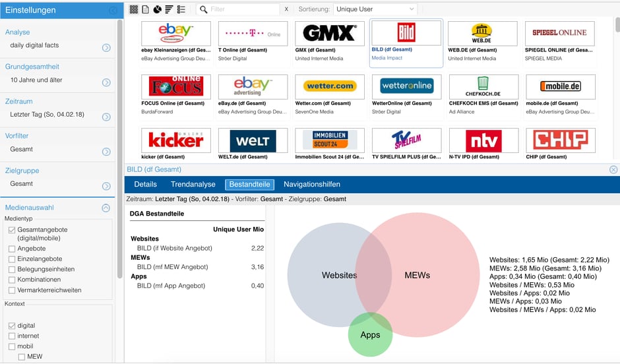Screen dimensions: 620x364
Task: Select the BILD (mf App Angebot) row
Action: click(197, 286)
